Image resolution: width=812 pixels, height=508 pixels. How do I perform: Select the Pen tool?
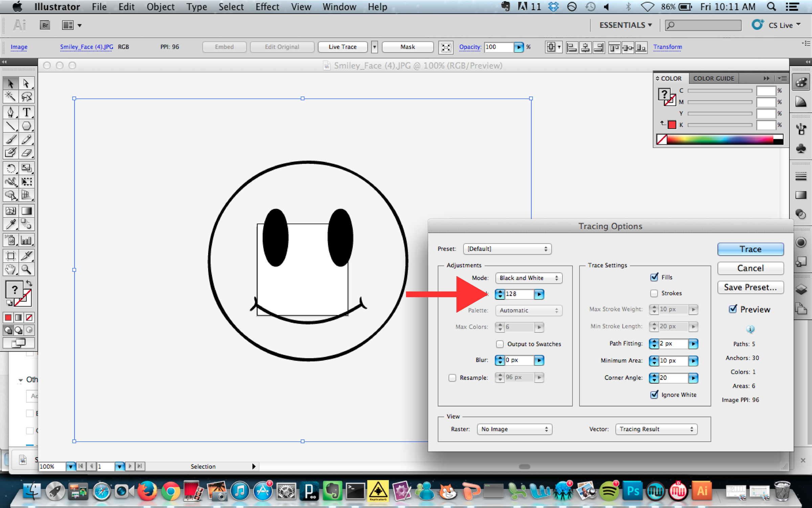10,112
